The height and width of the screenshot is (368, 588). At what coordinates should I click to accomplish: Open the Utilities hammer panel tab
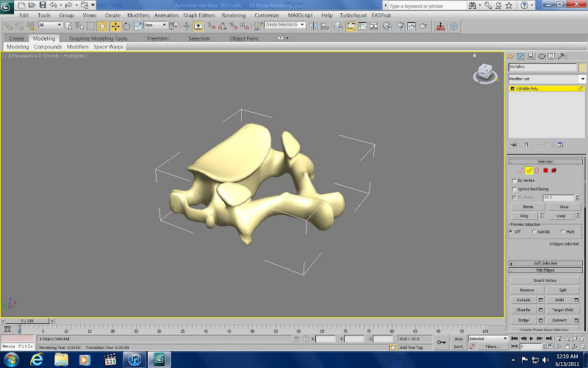tap(562, 56)
